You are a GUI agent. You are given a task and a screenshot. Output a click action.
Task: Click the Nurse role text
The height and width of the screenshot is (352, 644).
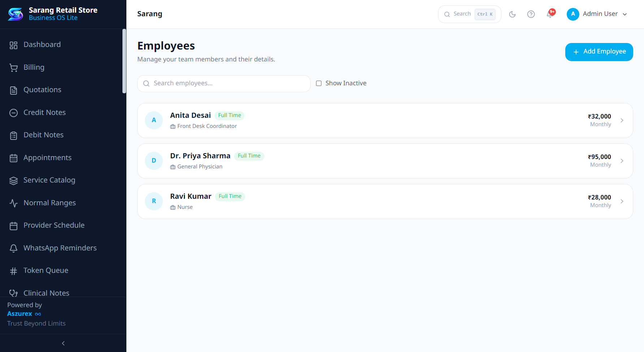[x=185, y=207]
